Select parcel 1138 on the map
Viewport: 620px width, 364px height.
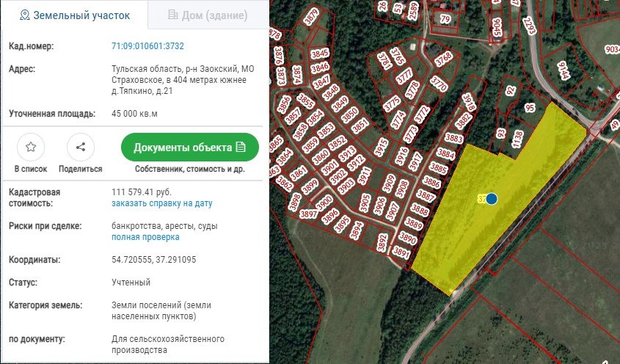pyautogui.click(x=517, y=139)
